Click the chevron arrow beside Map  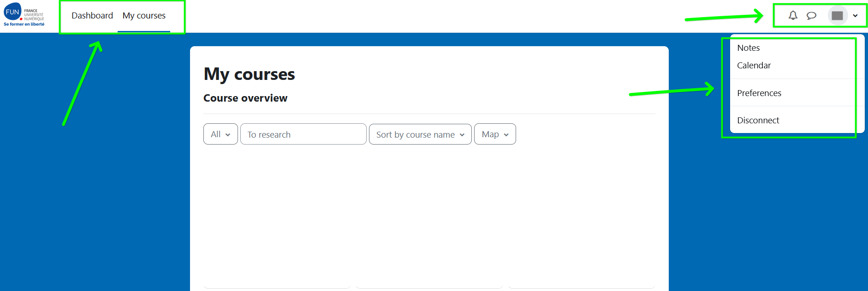pos(506,135)
